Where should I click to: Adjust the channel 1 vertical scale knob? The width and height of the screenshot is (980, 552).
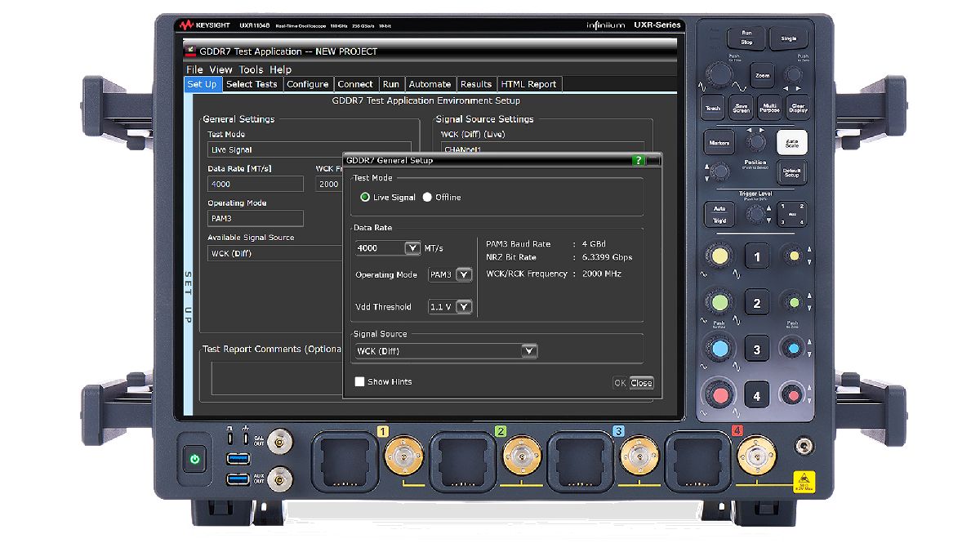[719, 256]
